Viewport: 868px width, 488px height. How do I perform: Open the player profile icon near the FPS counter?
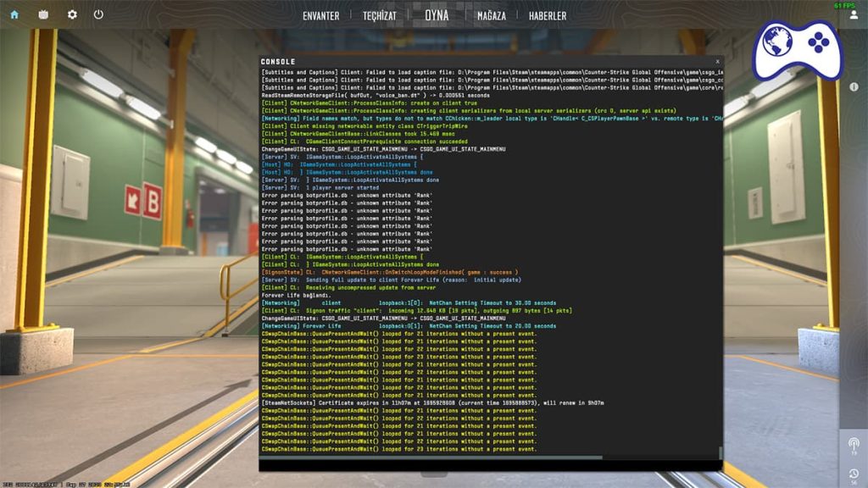855,15
